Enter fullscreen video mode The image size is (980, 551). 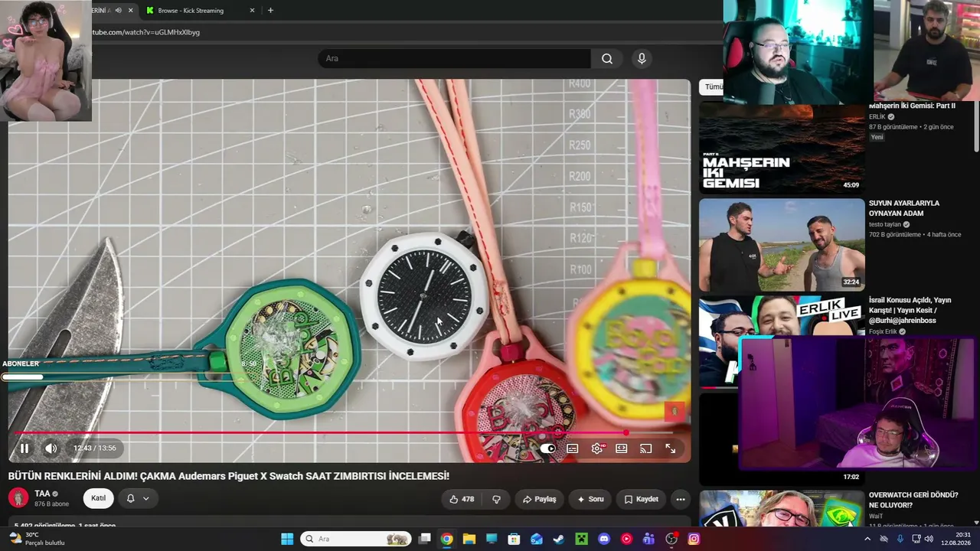click(671, 448)
